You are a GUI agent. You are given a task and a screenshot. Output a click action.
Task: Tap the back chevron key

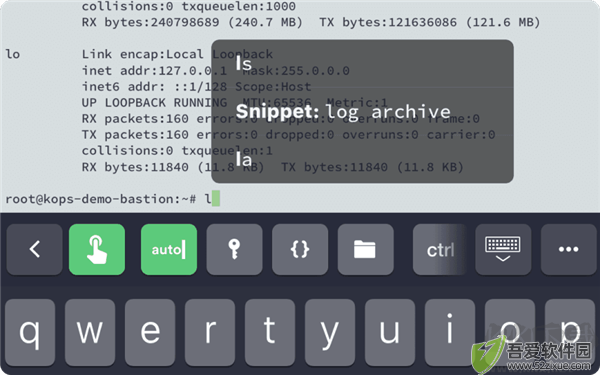(x=34, y=249)
